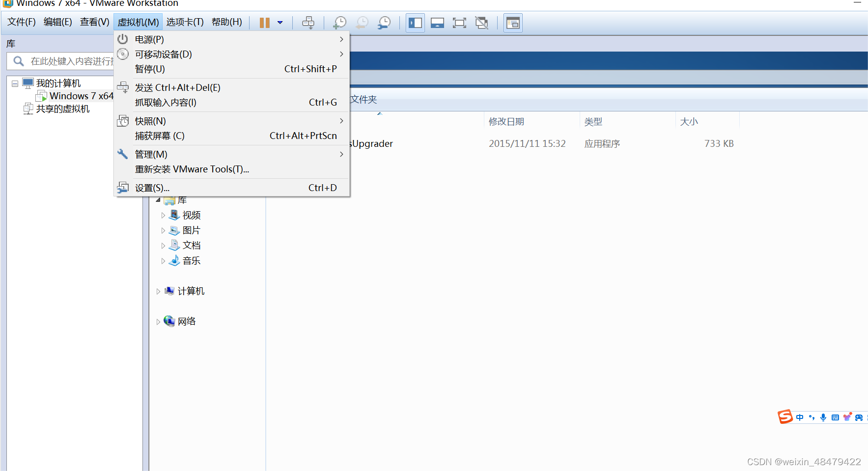Click the settings icon beside 设置(S)...
868x471 pixels.
click(x=123, y=188)
